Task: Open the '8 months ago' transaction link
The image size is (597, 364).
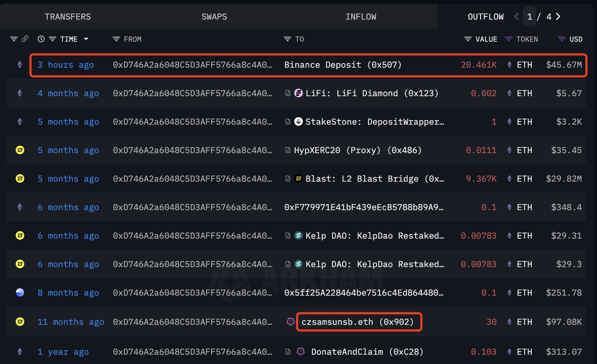Action: [68, 293]
